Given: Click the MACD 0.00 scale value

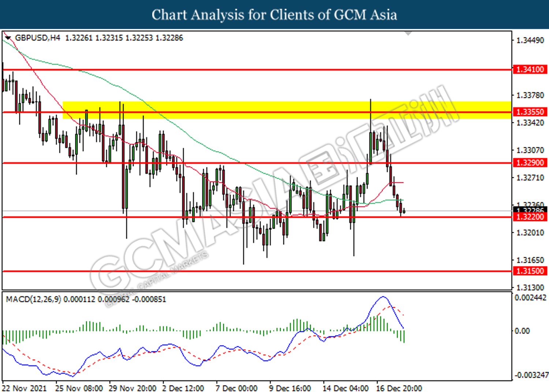Looking at the screenshot, I should pyautogui.click(x=522, y=331).
